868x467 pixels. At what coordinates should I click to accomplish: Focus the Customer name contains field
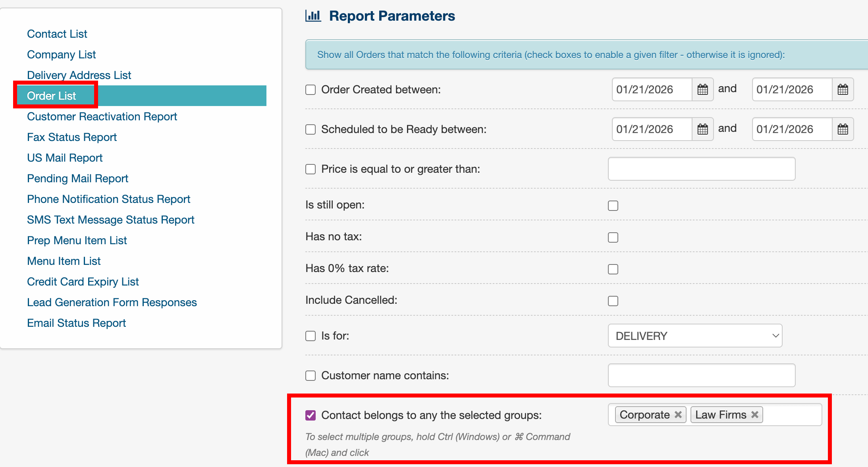tap(701, 375)
